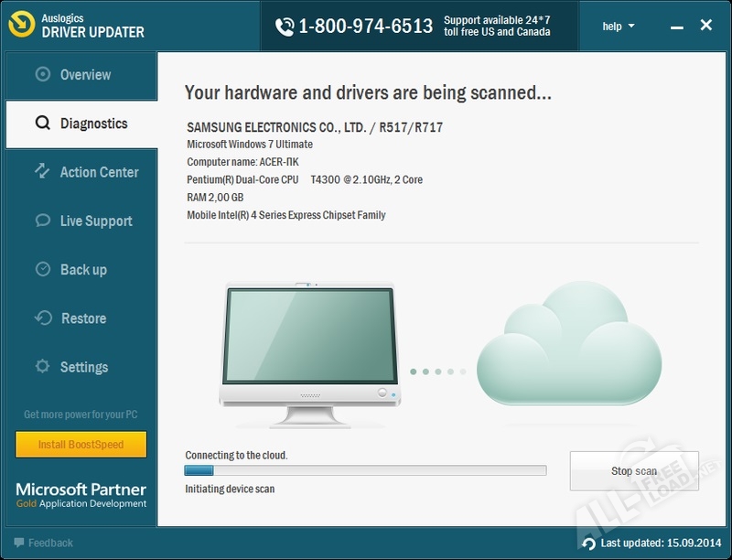Click the Live Support speech bubble icon
The width and height of the screenshot is (732, 560).
point(42,221)
